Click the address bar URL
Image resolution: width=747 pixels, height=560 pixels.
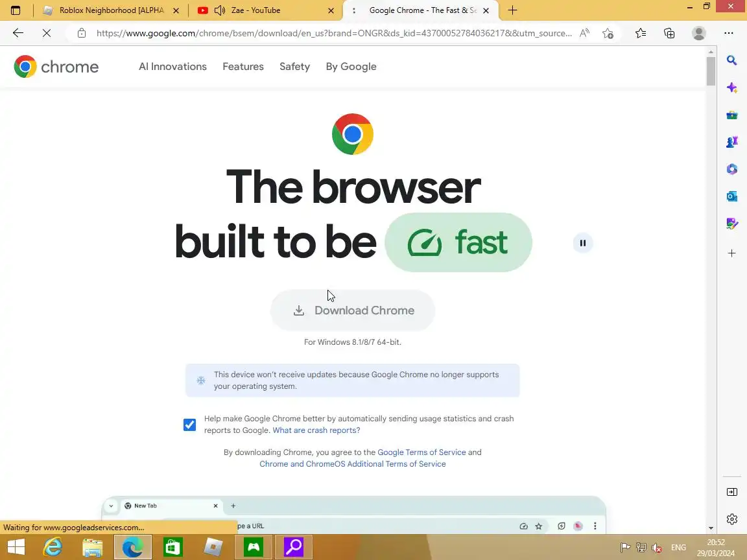pyautogui.click(x=333, y=33)
